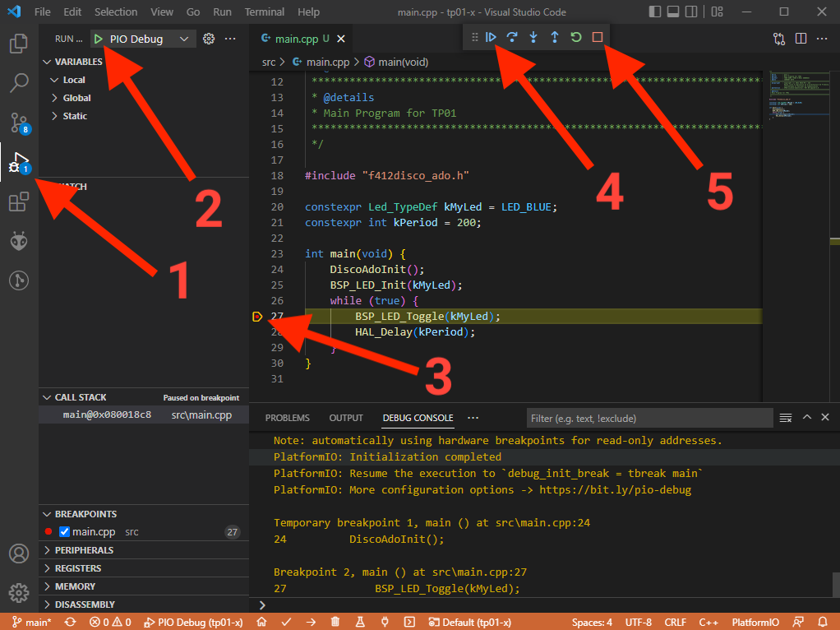Viewport: 840px width, 630px height.
Task: Click Step Into in debug toolbar
Action: 533,37
